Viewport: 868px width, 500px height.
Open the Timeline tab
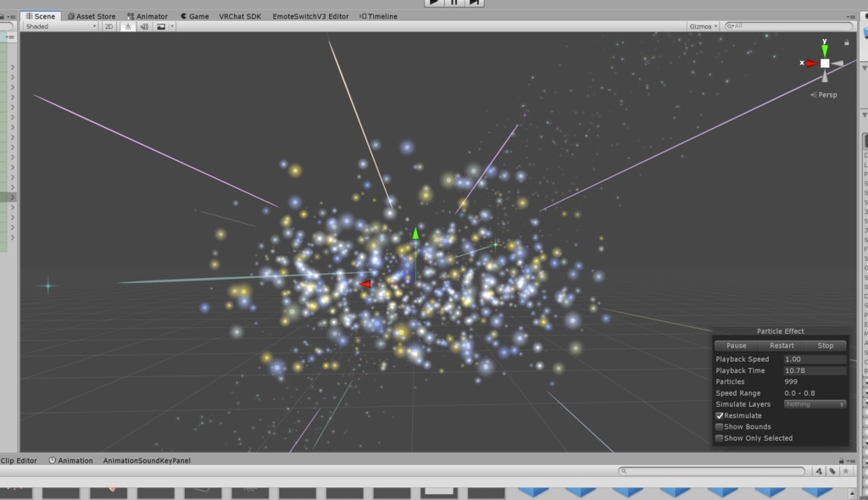pos(379,16)
